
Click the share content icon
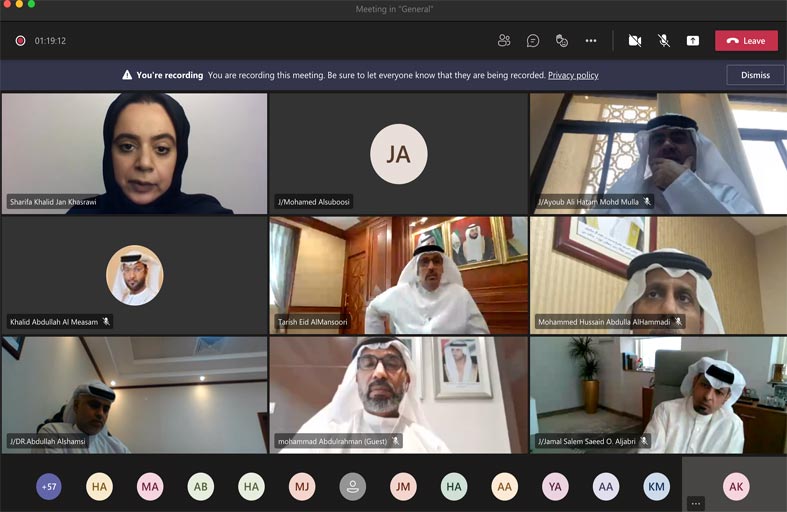(692, 41)
